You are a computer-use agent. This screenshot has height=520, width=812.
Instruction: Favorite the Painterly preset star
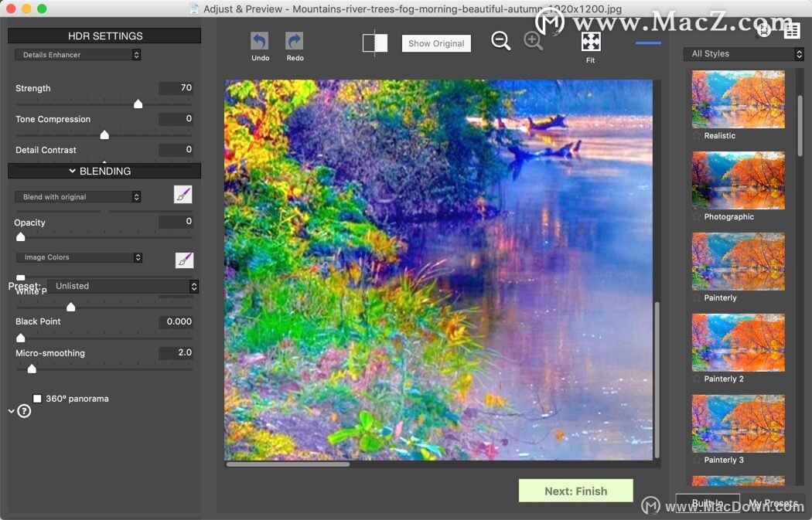[697, 298]
